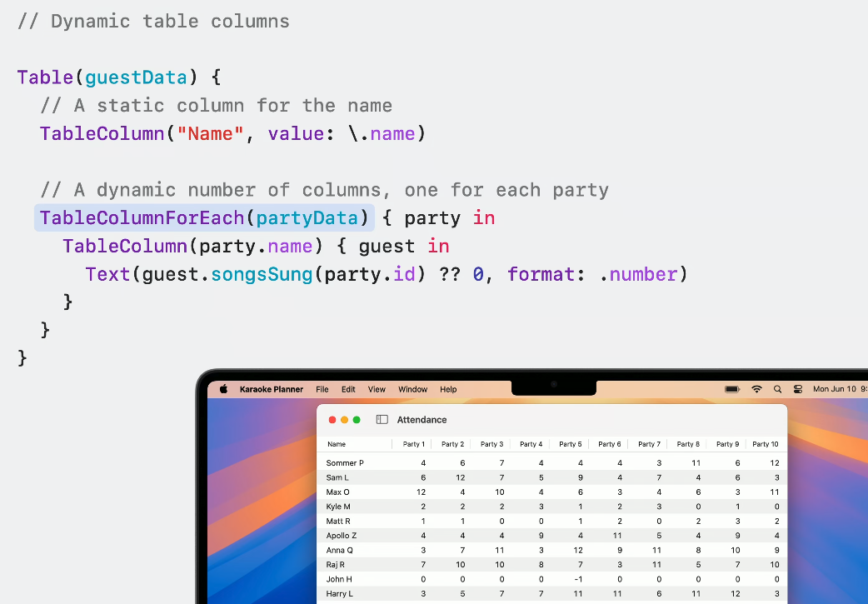This screenshot has height=604, width=868.
Task: Click Sommer P's Party 10 value 12
Action: [x=775, y=463]
